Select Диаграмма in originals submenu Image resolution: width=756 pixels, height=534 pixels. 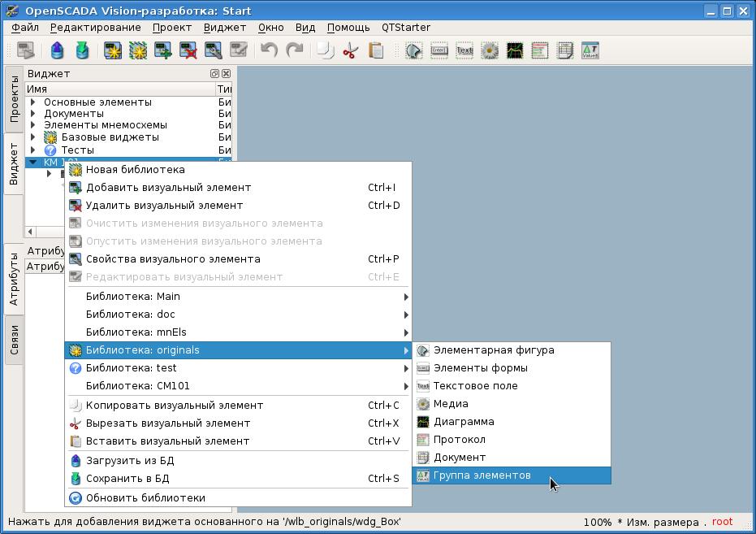pyautogui.click(x=464, y=422)
